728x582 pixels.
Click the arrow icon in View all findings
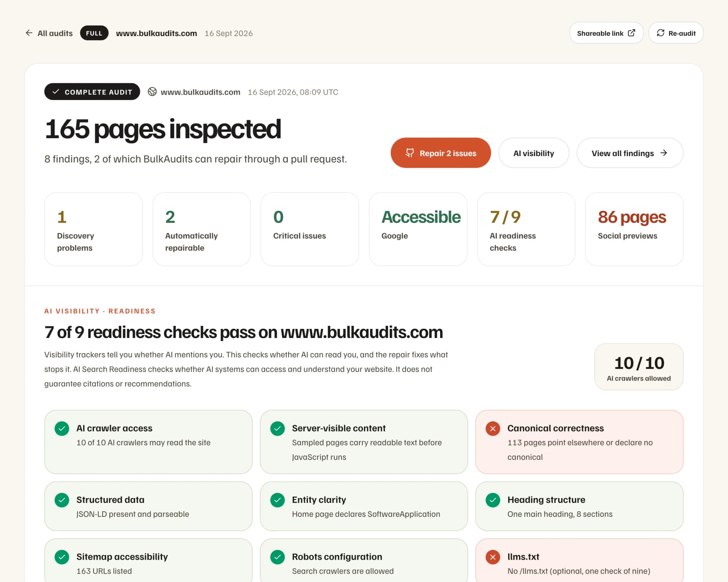[x=664, y=153]
